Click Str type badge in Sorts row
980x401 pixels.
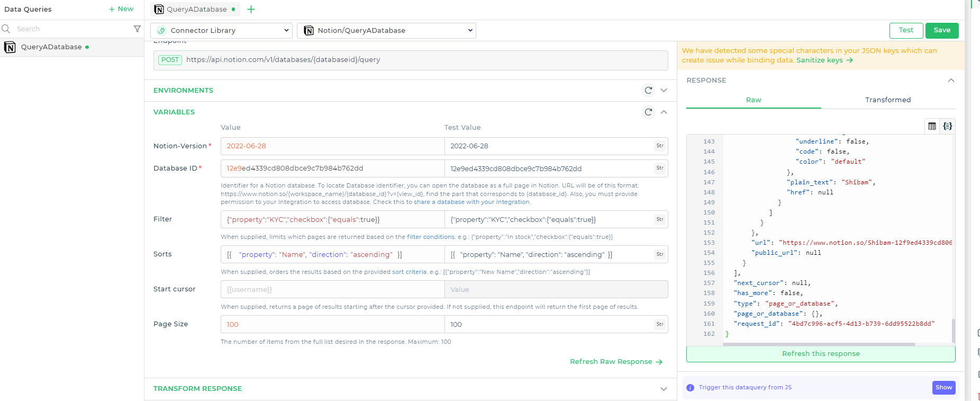coord(660,254)
